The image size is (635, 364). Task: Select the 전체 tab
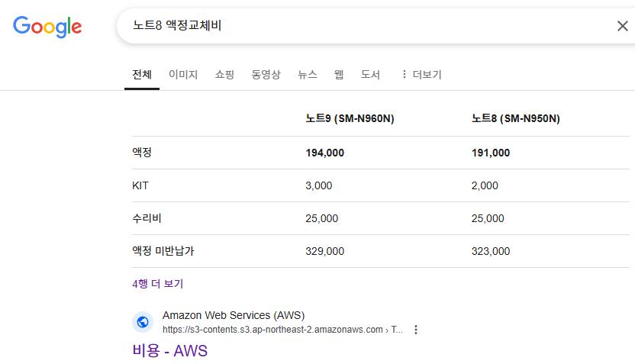[x=142, y=75]
